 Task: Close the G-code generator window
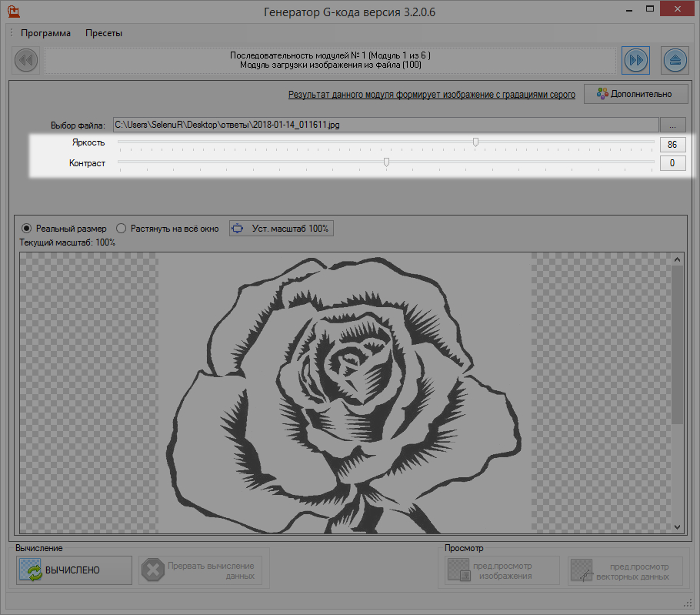coord(677,9)
